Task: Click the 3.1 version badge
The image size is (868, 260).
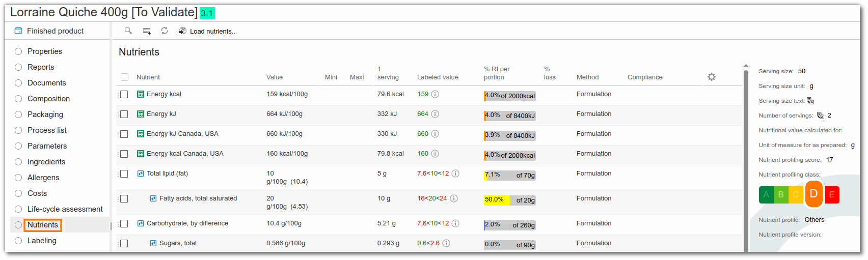Action: (207, 13)
